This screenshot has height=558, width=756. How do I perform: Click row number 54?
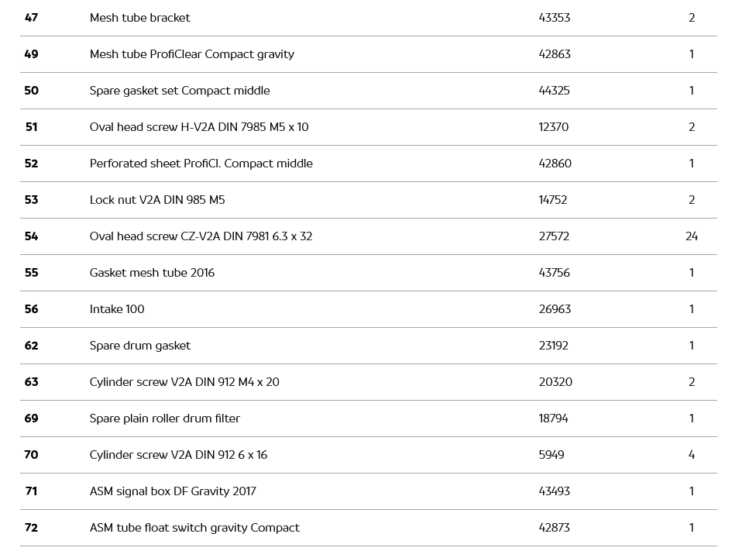click(x=31, y=236)
